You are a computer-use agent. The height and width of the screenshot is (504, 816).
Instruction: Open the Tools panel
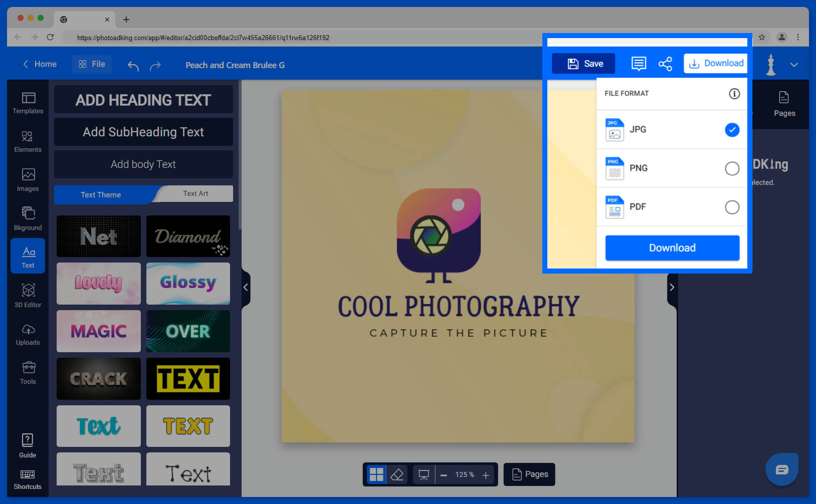click(x=28, y=372)
